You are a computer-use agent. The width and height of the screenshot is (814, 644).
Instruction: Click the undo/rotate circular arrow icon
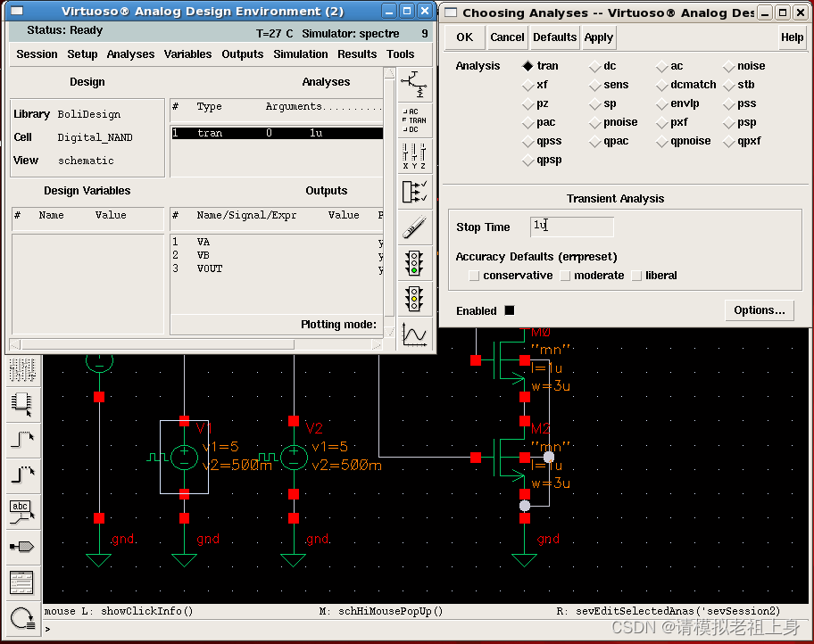21,618
